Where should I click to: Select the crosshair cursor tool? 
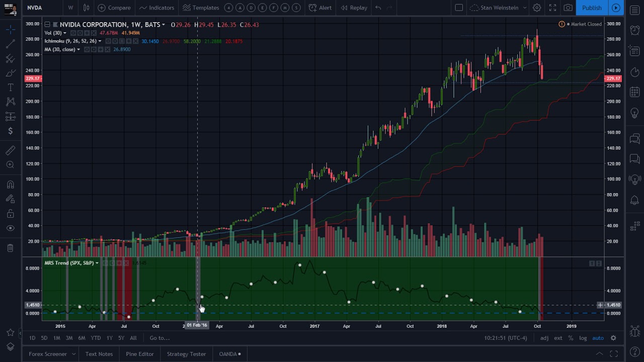click(x=10, y=30)
